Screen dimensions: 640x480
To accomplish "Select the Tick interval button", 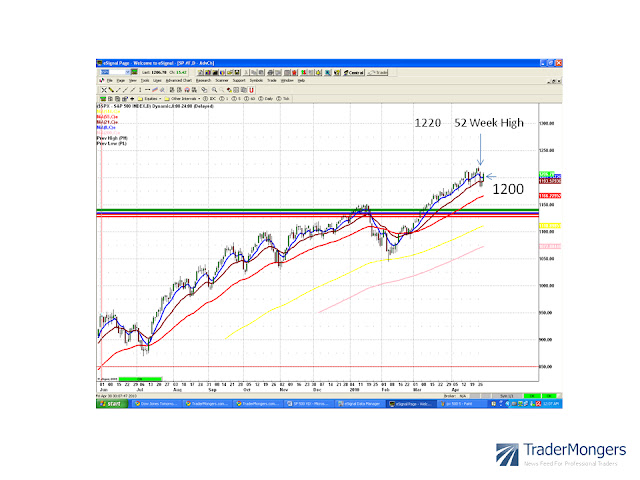I will coord(283,99).
